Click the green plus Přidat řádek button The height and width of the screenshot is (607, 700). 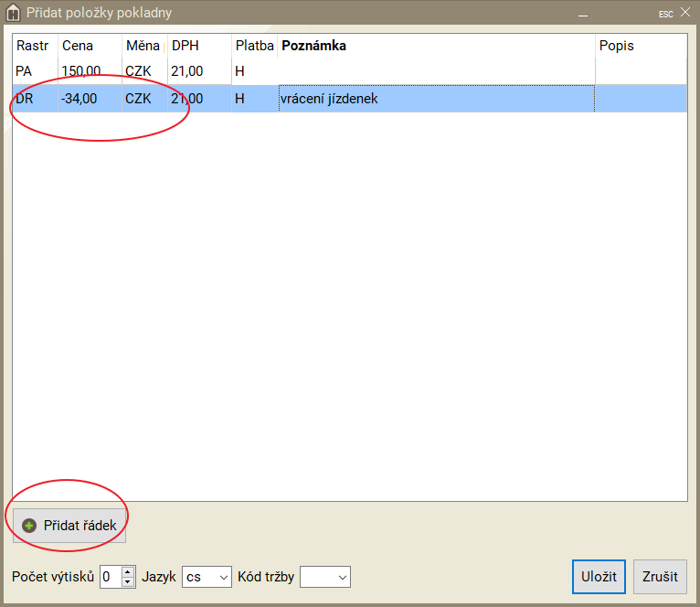click(x=69, y=526)
